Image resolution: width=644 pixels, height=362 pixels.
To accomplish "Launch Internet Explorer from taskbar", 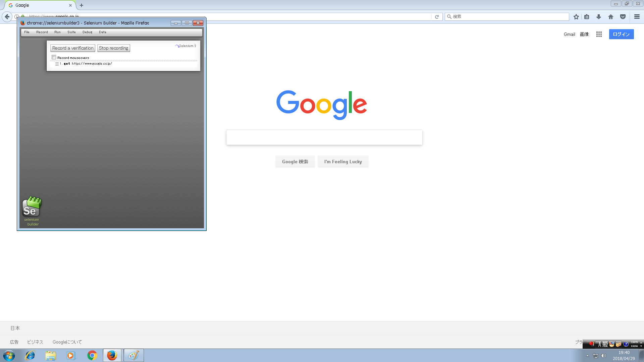I will pyautogui.click(x=30, y=355).
